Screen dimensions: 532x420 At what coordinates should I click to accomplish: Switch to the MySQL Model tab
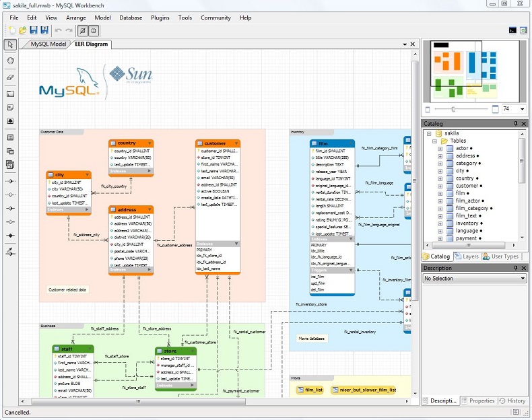[x=48, y=44]
